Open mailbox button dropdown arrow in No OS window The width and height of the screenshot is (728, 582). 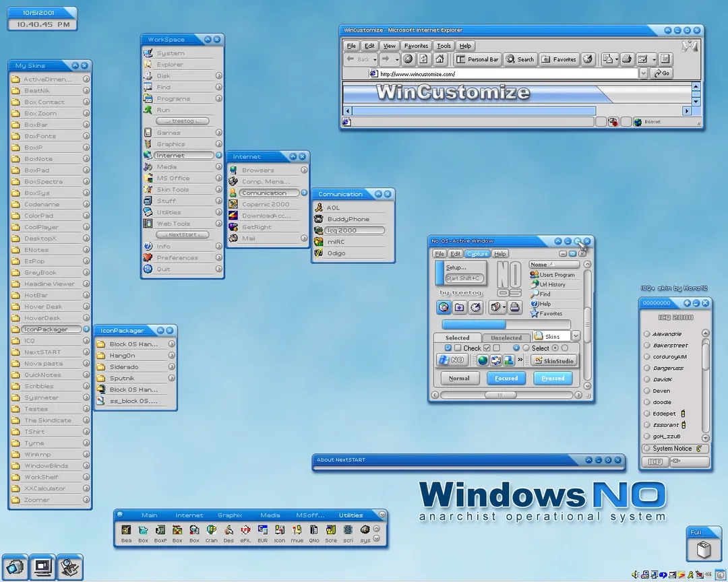point(504,307)
